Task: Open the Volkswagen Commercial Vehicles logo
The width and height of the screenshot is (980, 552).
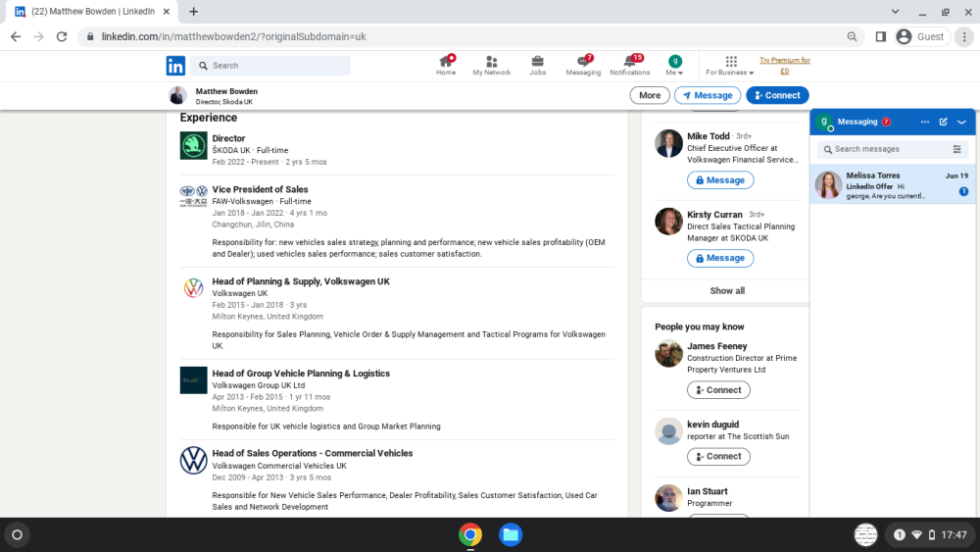Action: (194, 460)
